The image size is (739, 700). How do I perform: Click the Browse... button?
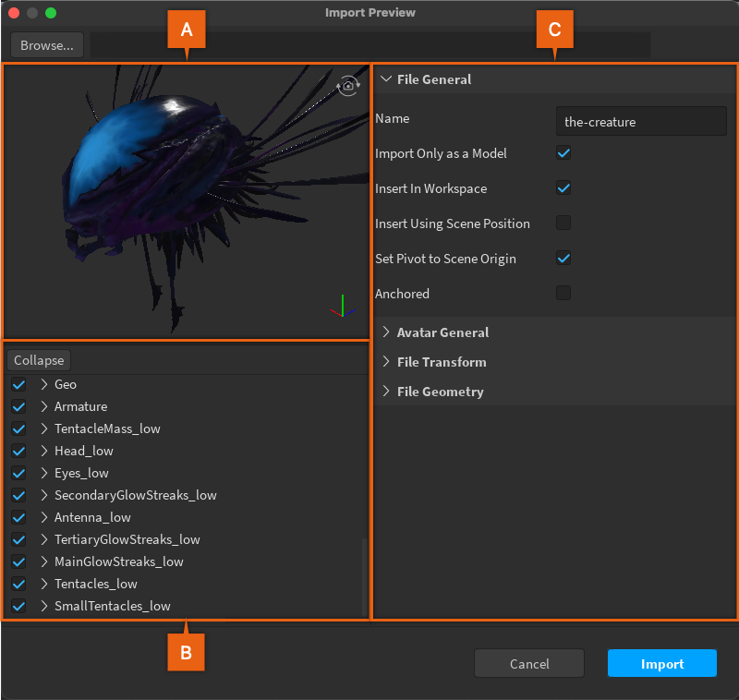pos(47,45)
